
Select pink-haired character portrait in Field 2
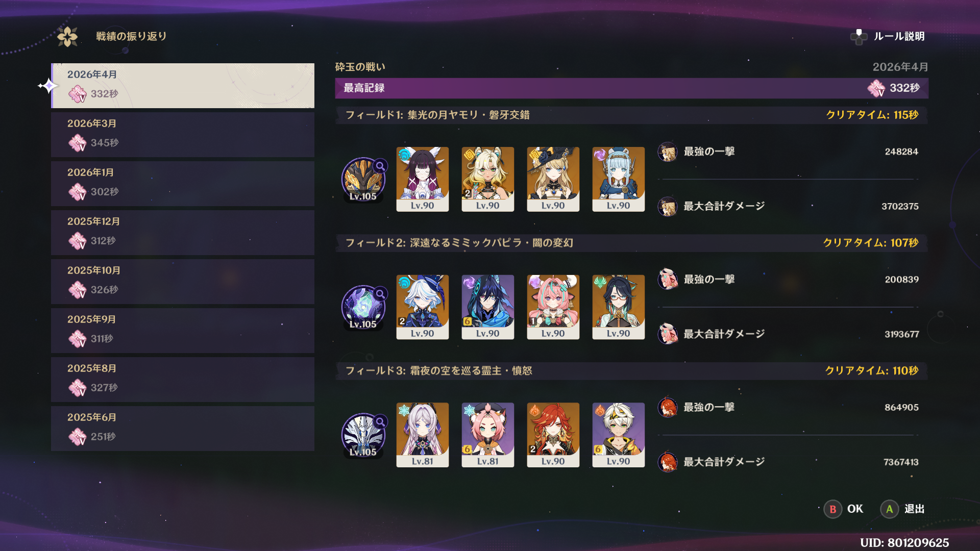point(553,307)
